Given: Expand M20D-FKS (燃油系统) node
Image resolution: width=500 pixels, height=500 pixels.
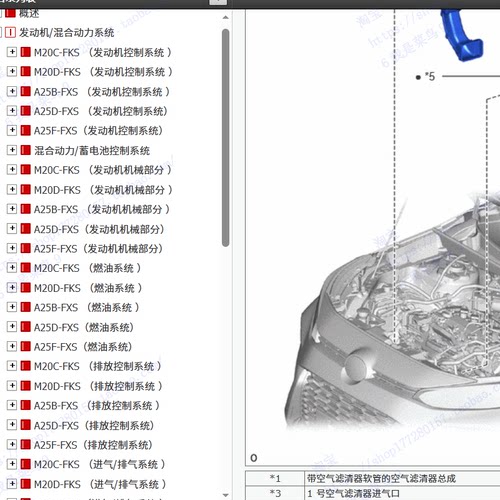Looking at the screenshot, I should click(12, 287).
